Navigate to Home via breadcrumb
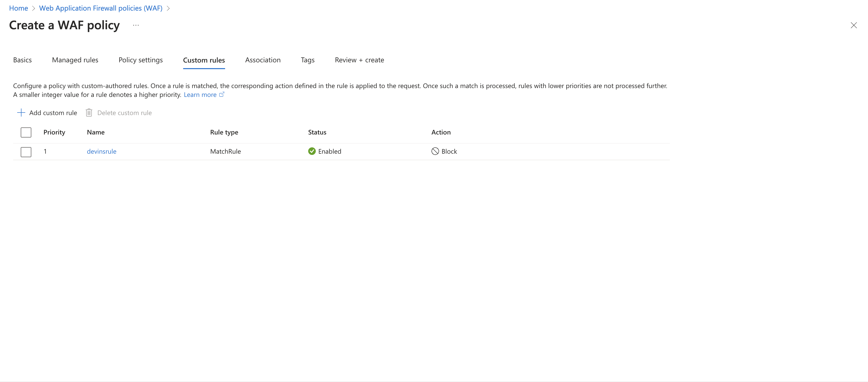868x382 pixels. 18,8
